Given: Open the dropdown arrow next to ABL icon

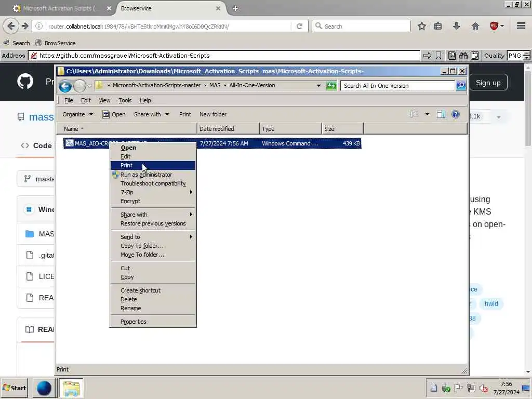Looking at the screenshot, I should [502, 26].
